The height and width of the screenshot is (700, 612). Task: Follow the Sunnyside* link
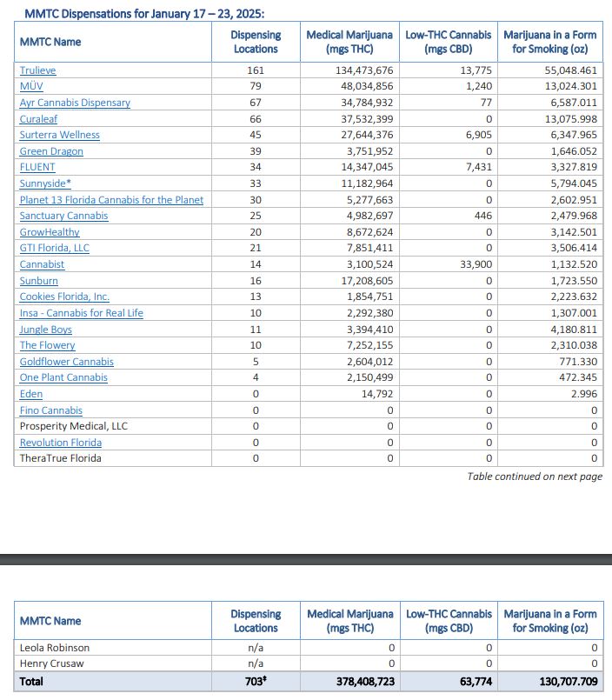pyautogui.click(x=45, y=183)
